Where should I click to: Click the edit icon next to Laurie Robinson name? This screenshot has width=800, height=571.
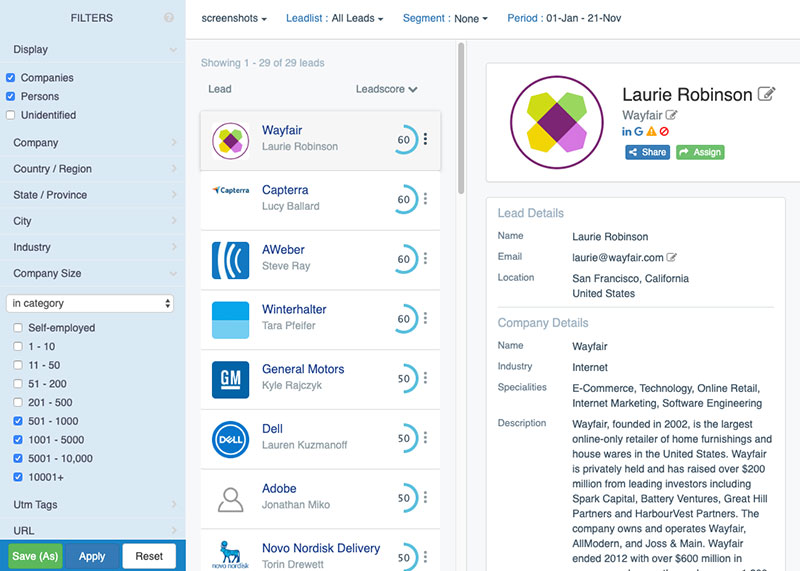(x=766, y=94)
